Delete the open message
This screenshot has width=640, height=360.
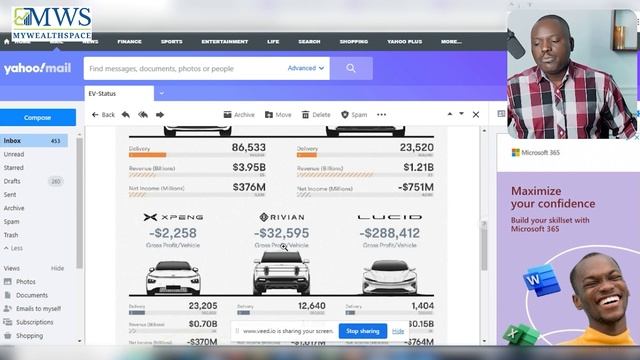pyautogui.click(x=316, y=115)
